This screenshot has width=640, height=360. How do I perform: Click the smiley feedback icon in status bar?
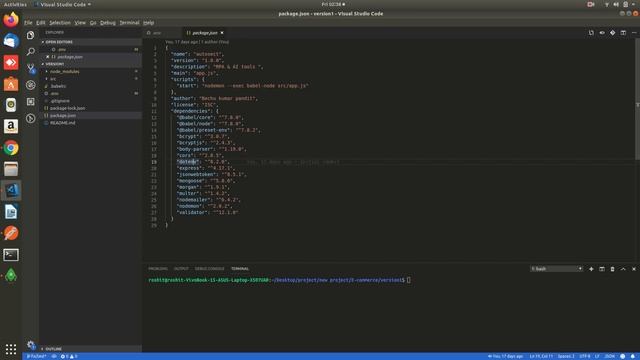622,356
